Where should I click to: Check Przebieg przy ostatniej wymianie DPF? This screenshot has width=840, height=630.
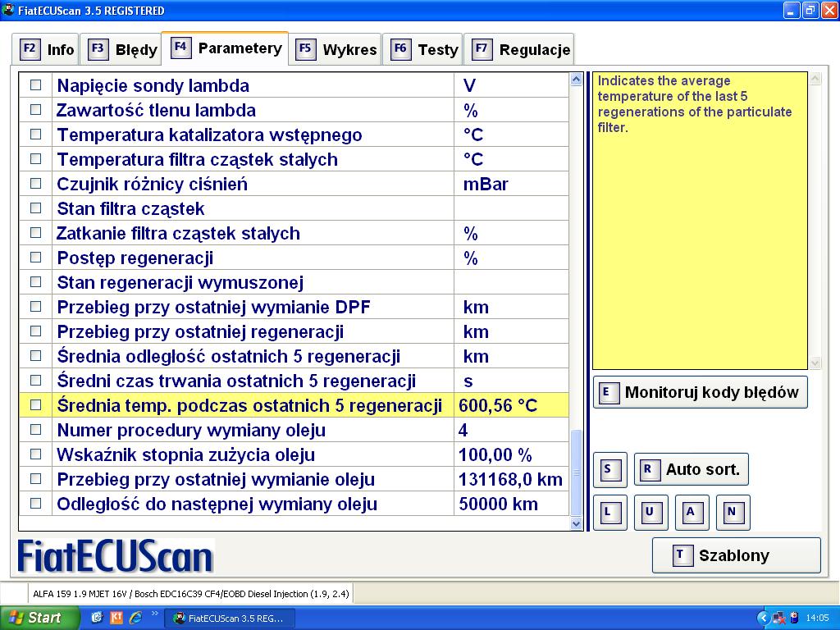[x=35, y=307]
